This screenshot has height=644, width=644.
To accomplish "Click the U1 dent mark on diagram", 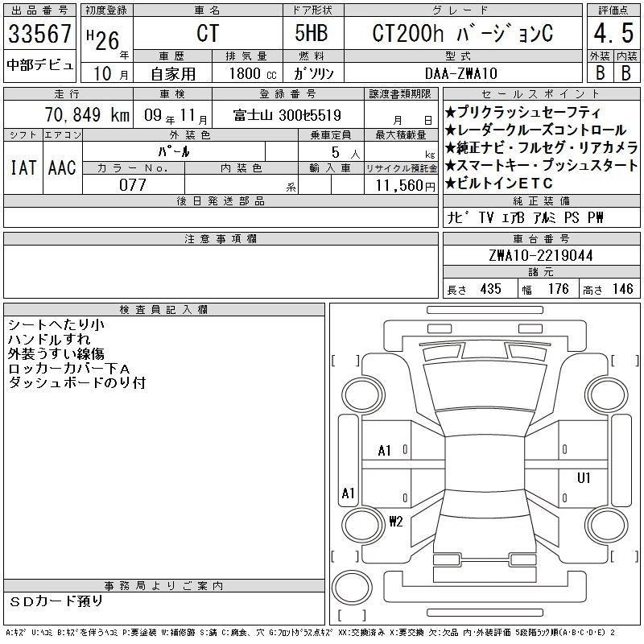I will (584, 477).
